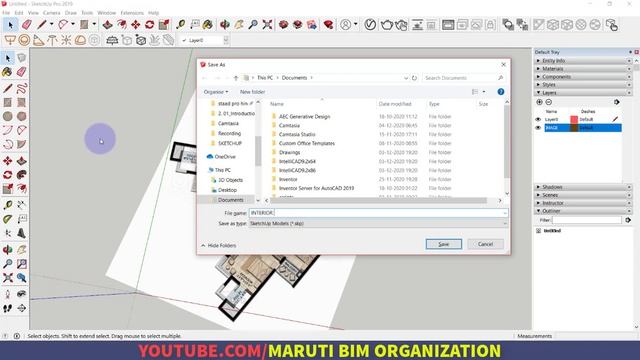
Task: Select the left toolbar Paint Bucket tool
Action: 7,72
